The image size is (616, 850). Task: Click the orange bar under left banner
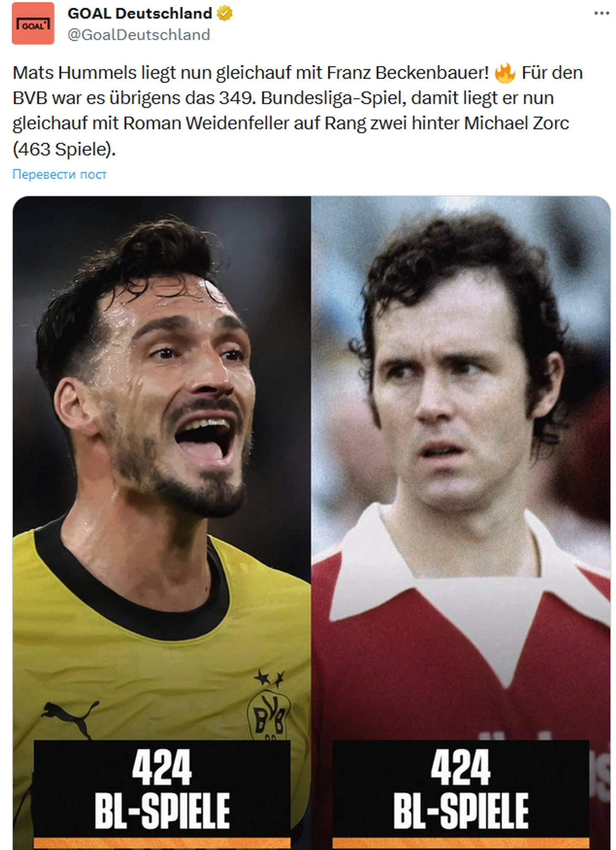(x=162, y=843)
